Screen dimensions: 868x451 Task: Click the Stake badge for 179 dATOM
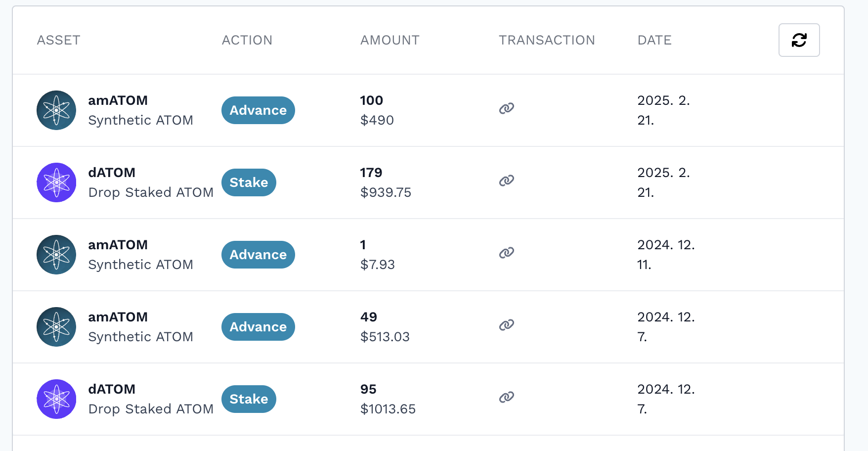[249, 182]
